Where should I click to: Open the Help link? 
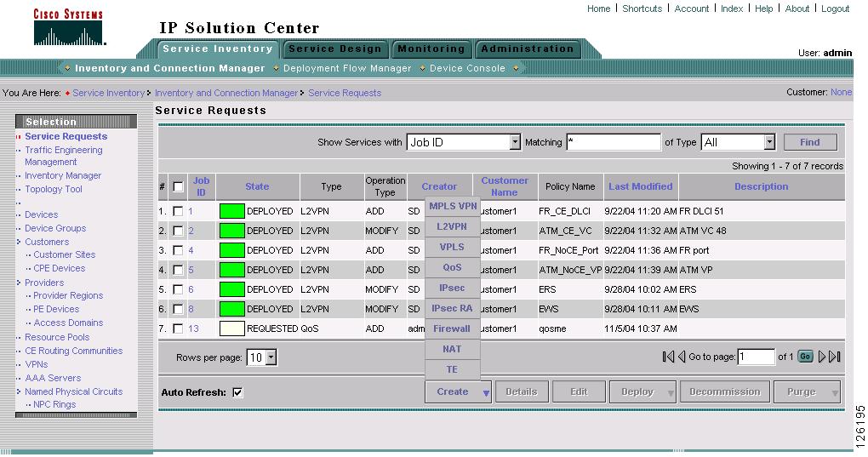pos(763,9)
